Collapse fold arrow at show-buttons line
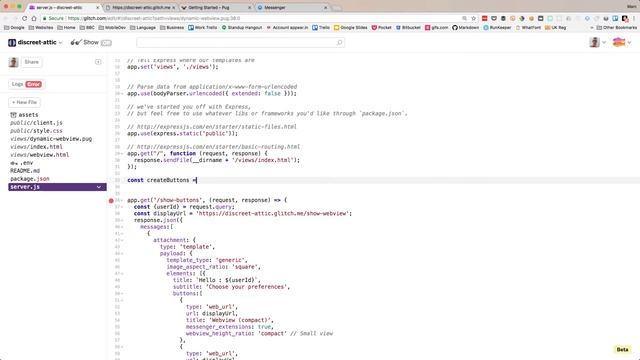Image resolution: width=640 pixels, height=360 pixels. pos(122,200)
